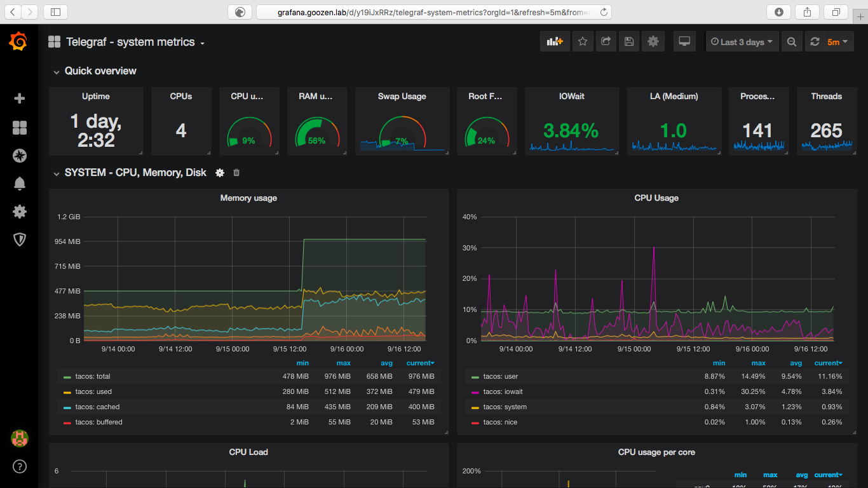Refresh the dashboard now
868x488 pixels.
pyautogui.click(x=815, y=42)
